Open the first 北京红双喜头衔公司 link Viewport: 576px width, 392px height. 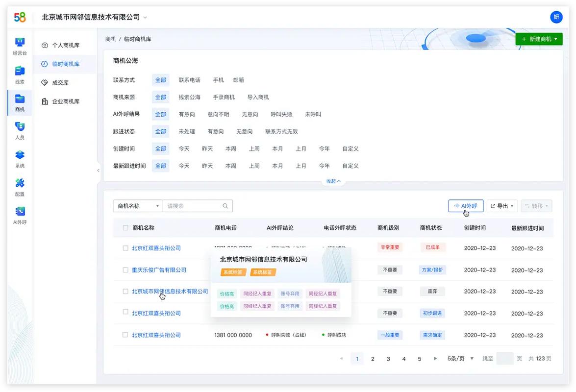[156, 248]
